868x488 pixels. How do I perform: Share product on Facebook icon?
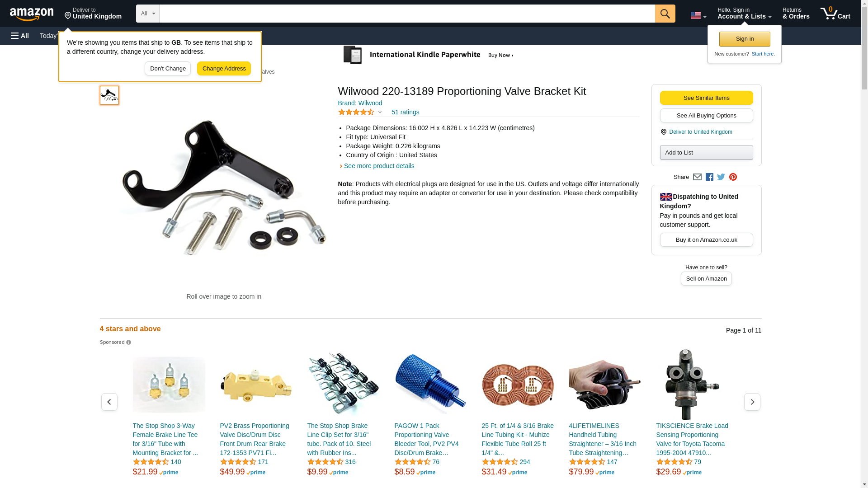(709, 177)
